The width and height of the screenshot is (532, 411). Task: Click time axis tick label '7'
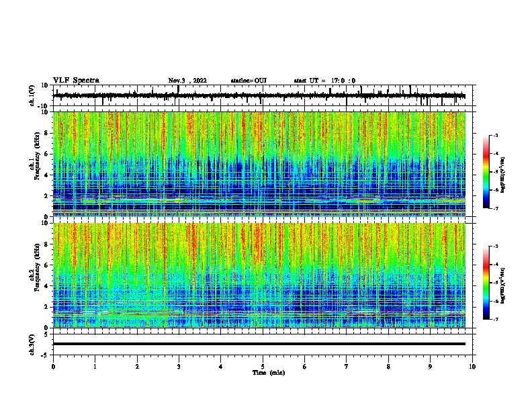click(x=347, y=367)
